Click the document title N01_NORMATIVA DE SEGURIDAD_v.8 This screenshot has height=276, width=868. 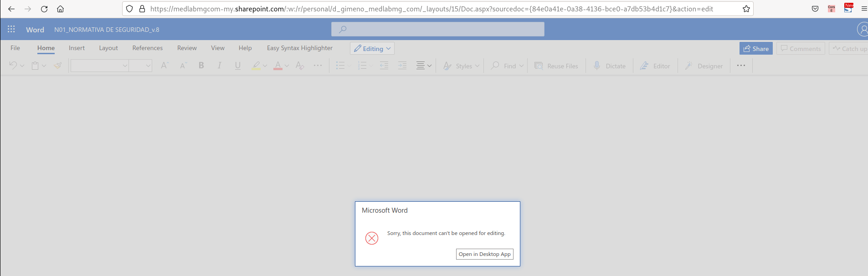coord(107,30)
